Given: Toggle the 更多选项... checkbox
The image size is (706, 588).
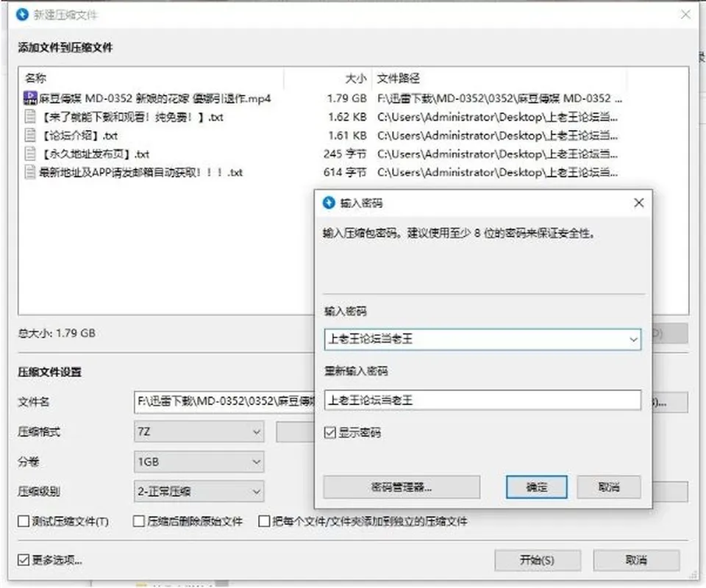Looking at the screenshot, I should pos(23,559).
